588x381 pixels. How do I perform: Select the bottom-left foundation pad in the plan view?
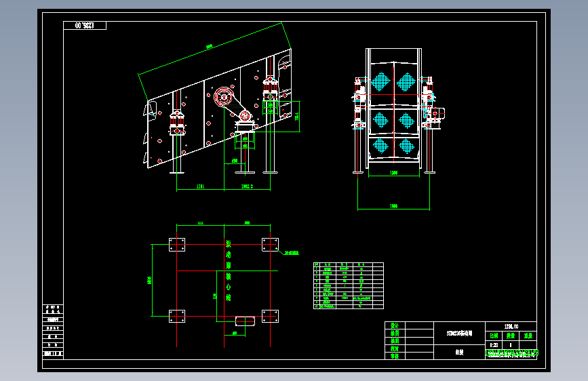pyautogui.click(x=177, y=316)
